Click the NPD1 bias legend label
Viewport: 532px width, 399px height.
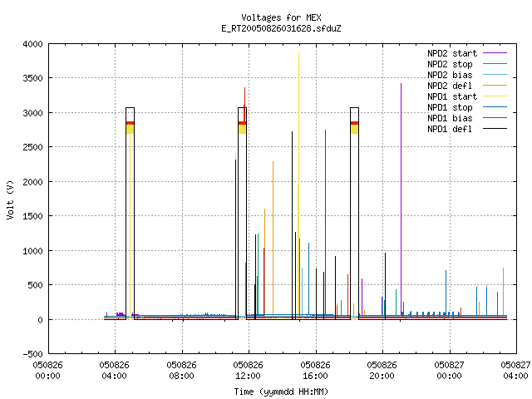450,118
